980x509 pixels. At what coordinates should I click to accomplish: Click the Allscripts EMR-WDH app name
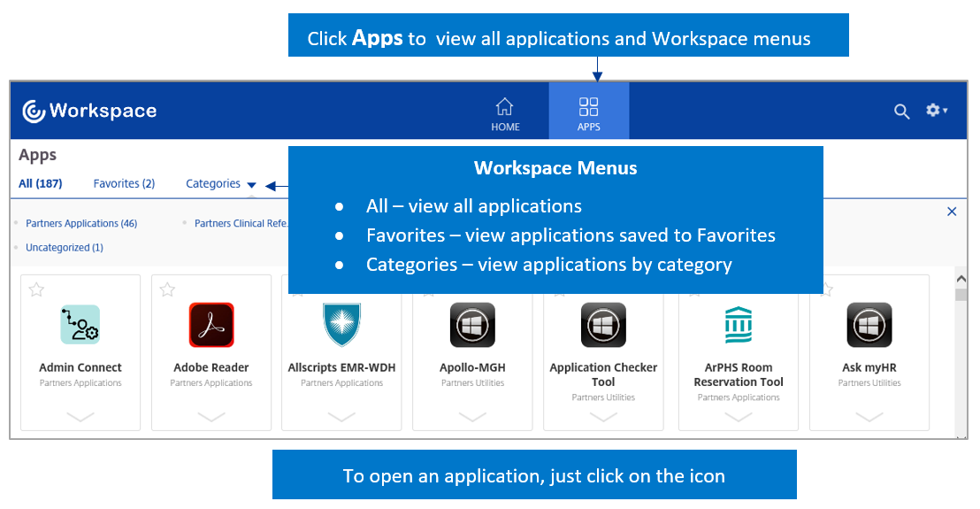click(342, 367)
